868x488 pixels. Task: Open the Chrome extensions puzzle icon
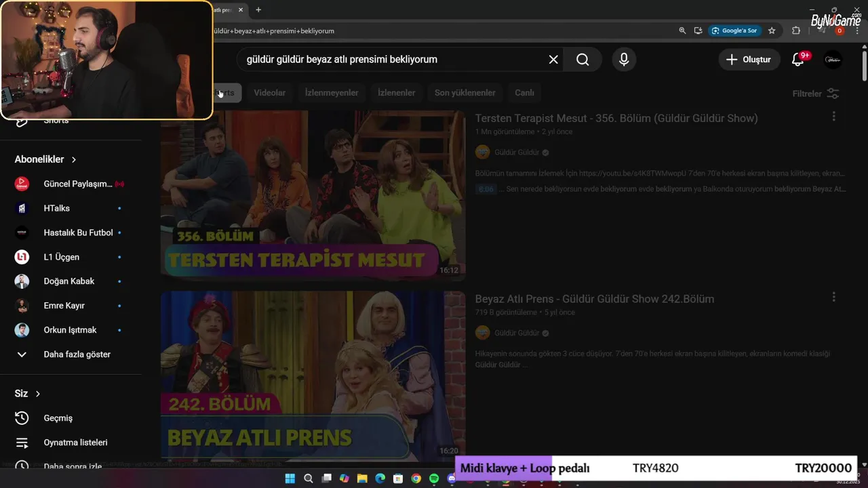(796, 30)
